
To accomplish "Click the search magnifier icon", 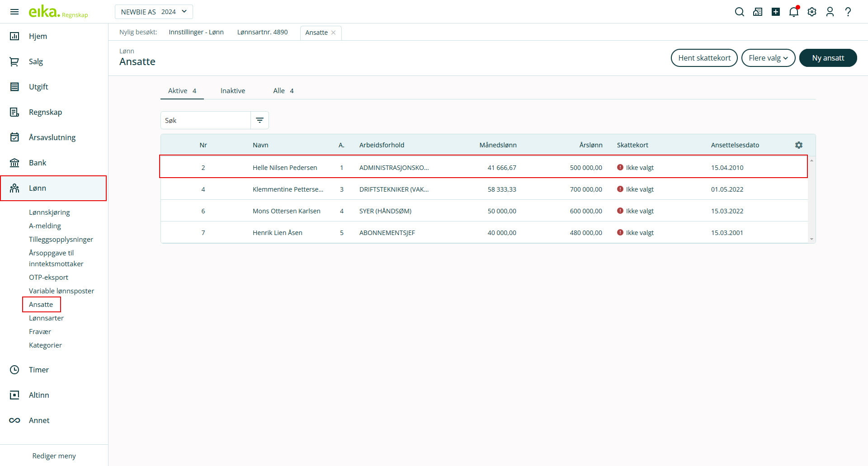I will click(x=739, y=12).
